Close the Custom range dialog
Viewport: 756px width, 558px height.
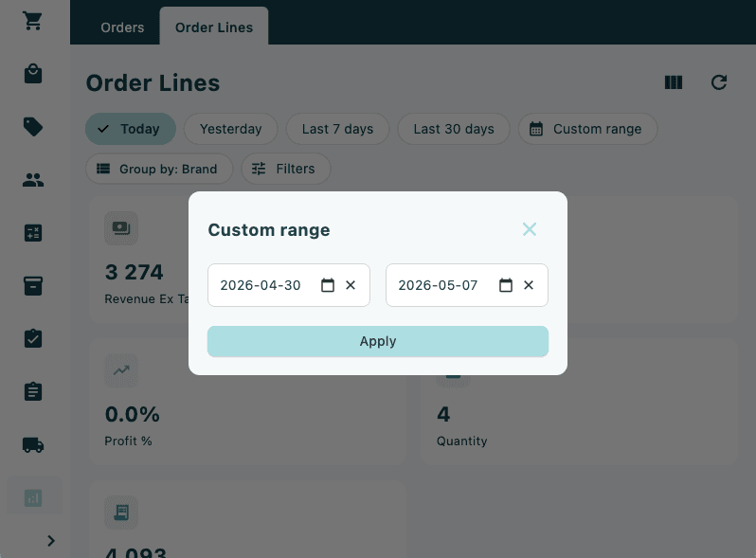tap(530, 229)
